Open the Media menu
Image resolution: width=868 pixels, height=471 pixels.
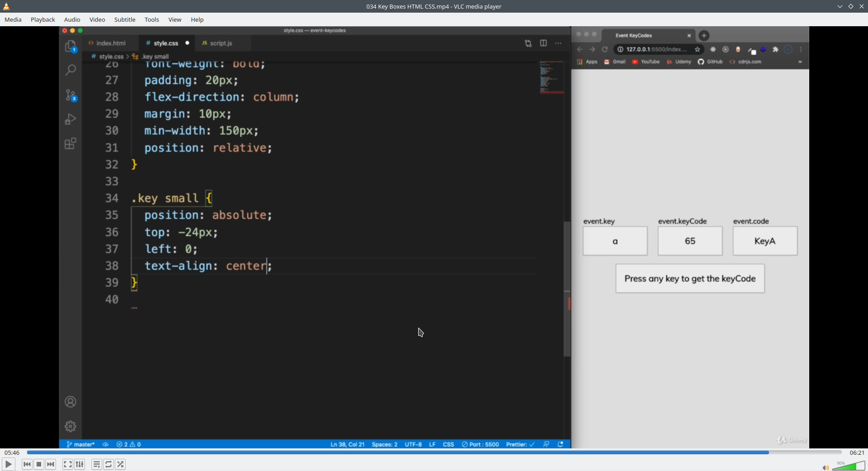(13, 19)
